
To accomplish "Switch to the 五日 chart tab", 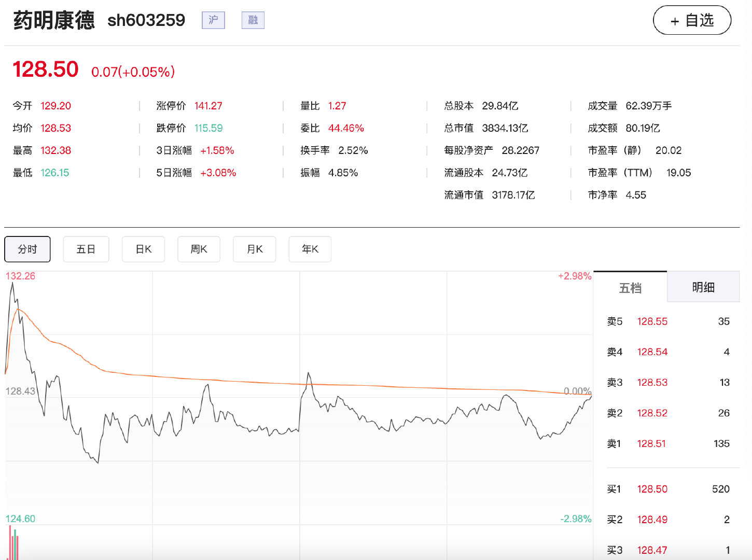I will pyautogui.click(x=86, y=249).
